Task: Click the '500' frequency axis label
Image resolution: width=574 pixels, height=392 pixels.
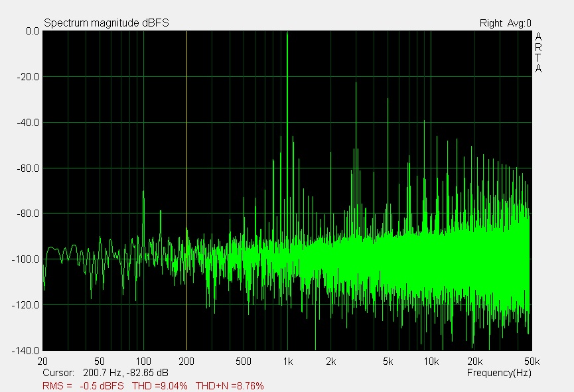Action: tap(244, 361)
